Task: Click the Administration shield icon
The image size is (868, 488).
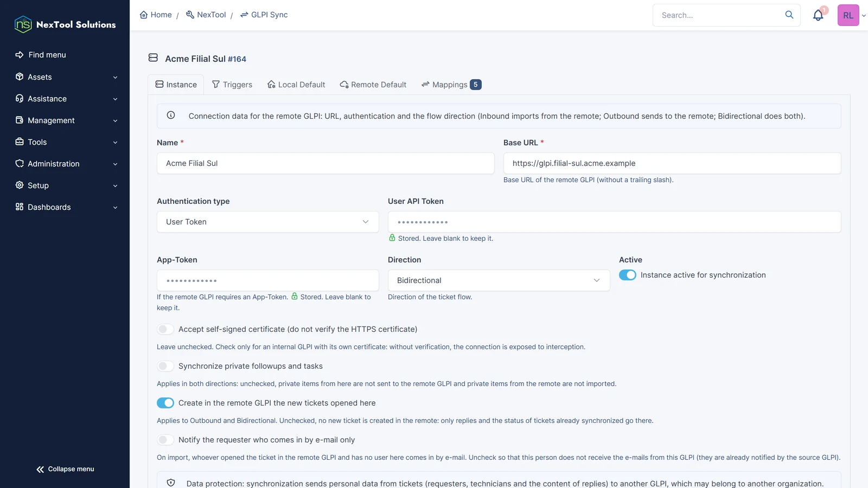Action: tap(20, 163)
